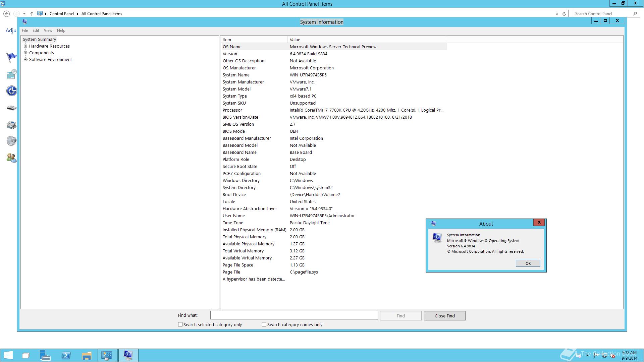The image size is (644, 362).
Task: Open the Edit menu
Action: (36, 31)
